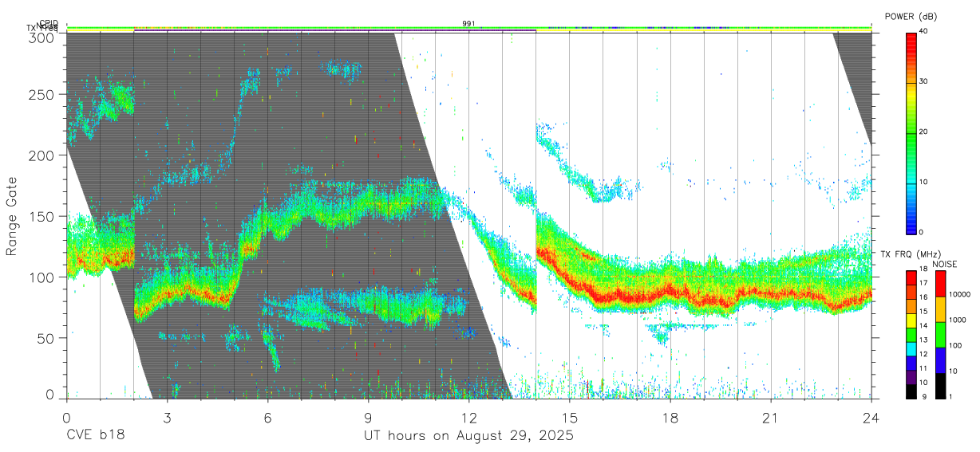Click the purple swatch in TX FRQ legend
This screenshot has width=980, height=452.
tap(911, 377)
